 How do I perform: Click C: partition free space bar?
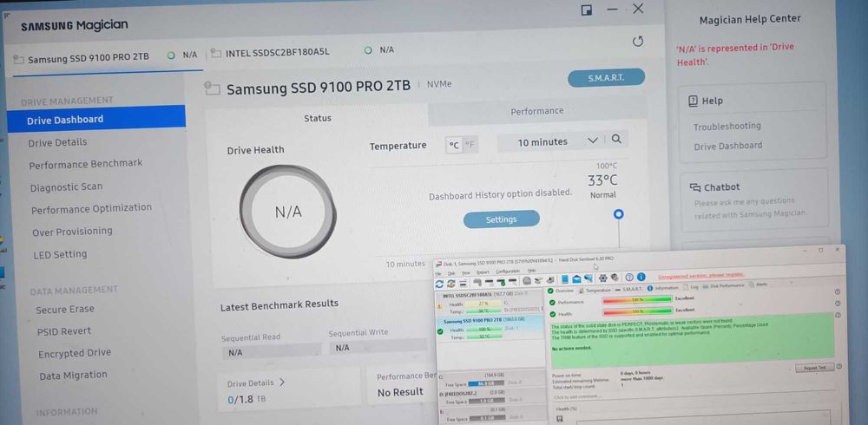pyautogui.click(x=486, y=383)
